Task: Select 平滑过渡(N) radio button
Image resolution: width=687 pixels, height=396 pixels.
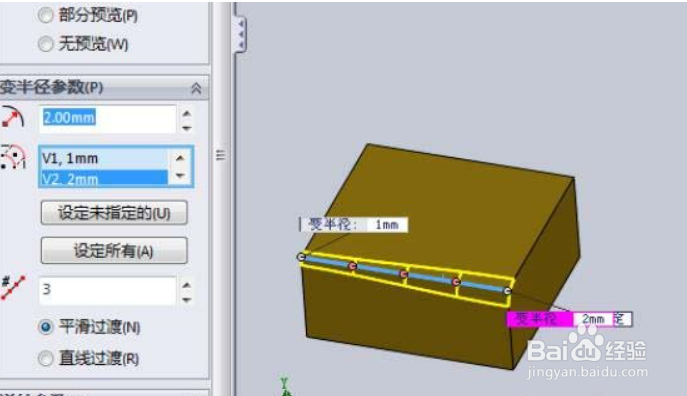Action: coord(46,327)
